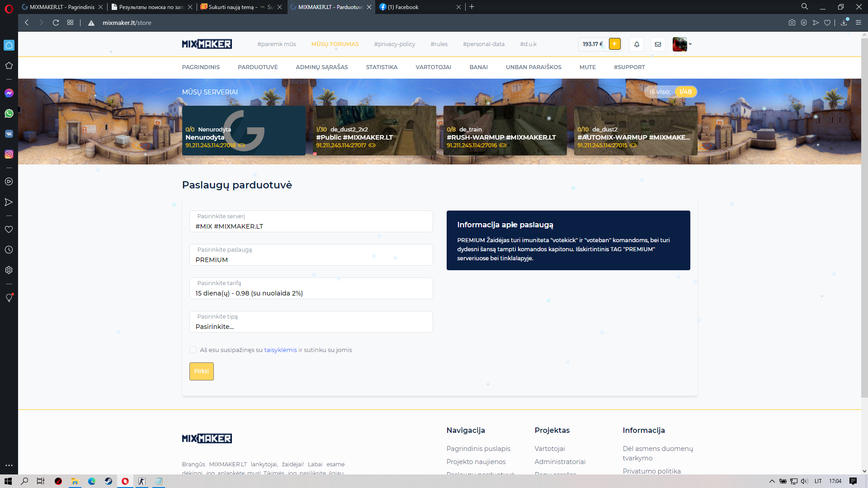Open Messenger in Opera sidebar
This screenshot has width=868, height=488.
click(9, 93)
